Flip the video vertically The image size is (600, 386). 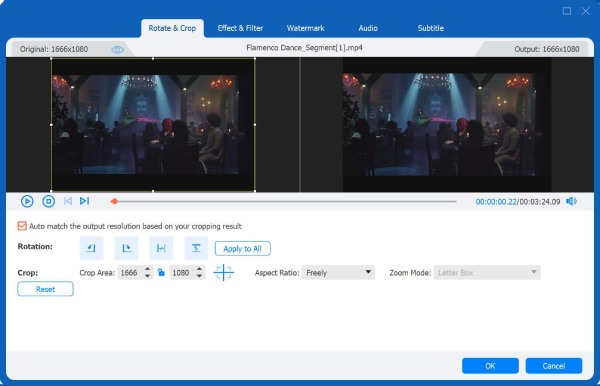tap(196, 248)
